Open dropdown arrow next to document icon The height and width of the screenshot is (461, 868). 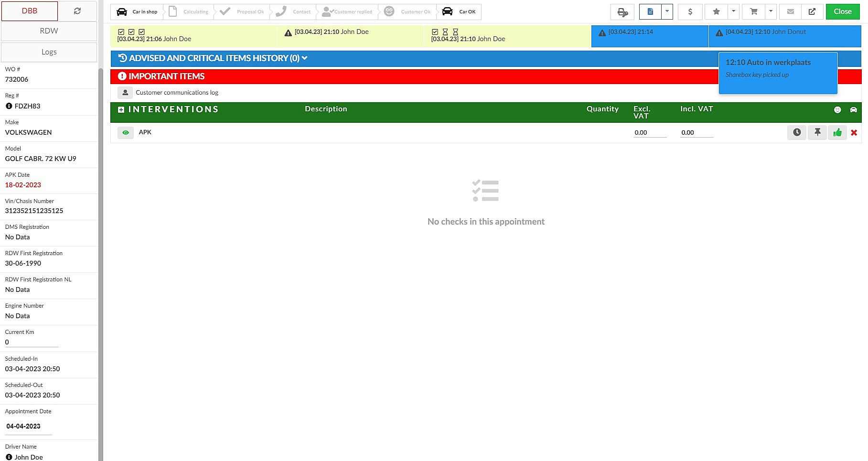coord(667,11)
